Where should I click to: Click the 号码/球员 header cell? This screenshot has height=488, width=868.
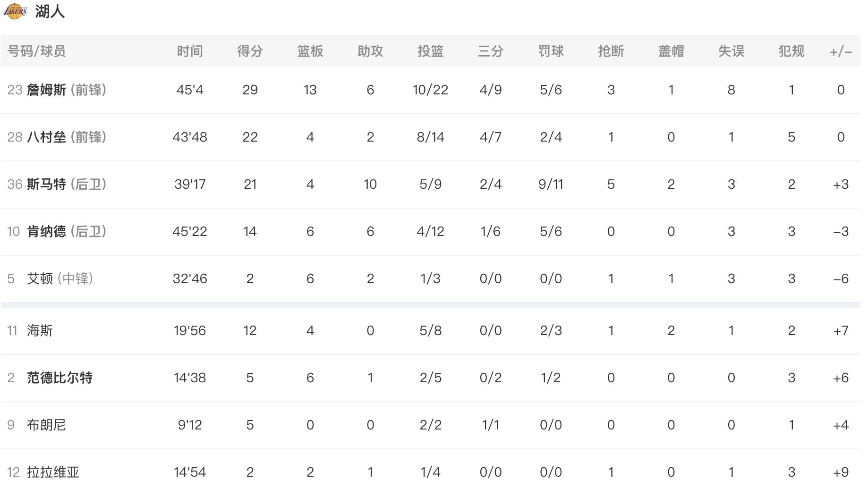click(x=36, y=51)
